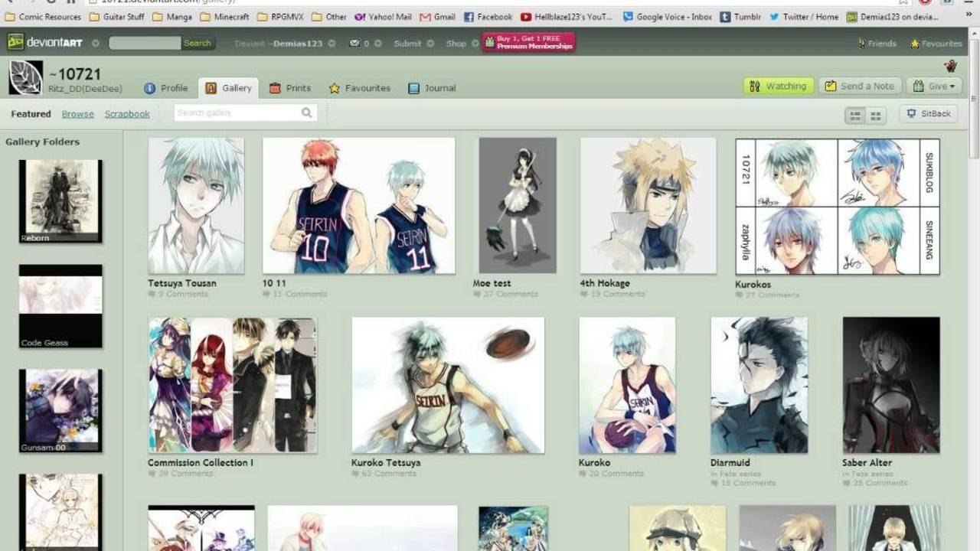The image size is (980, 551).
Task: Open comments for Kuroko Tetsuya
Action: pyautogui.click(x=384, y=473)
